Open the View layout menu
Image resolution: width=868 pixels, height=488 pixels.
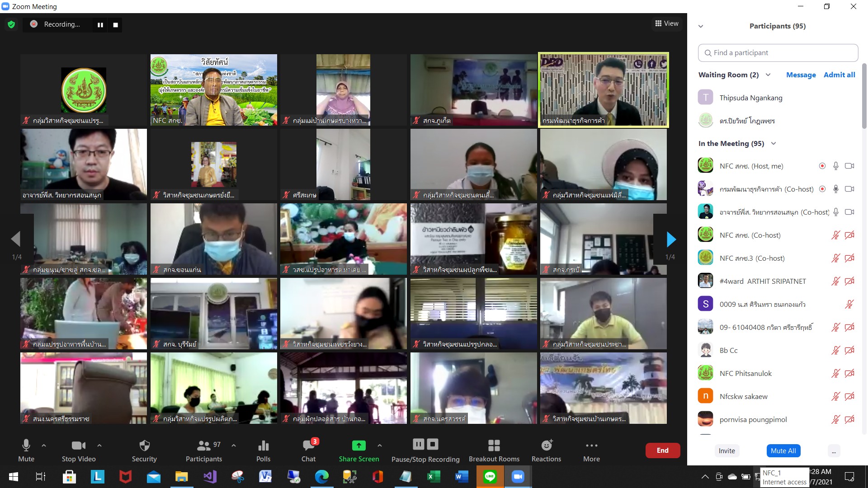click(x=667, y=23)
